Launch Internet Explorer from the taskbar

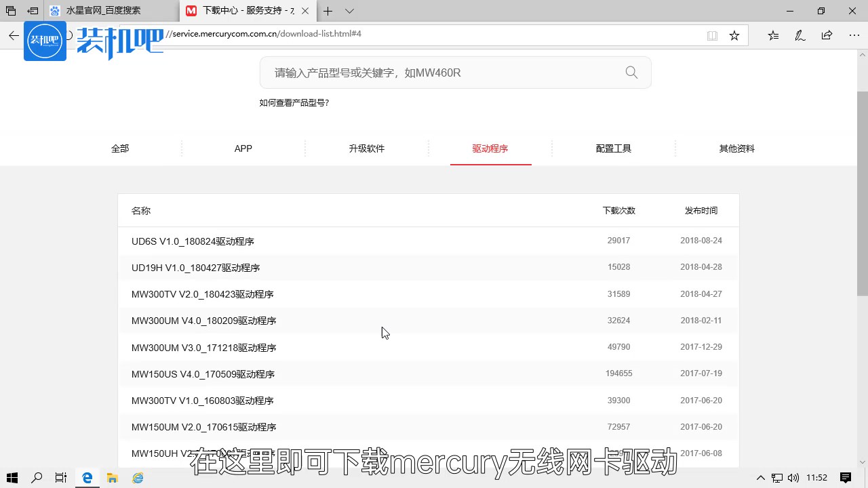tap(138, 478)
